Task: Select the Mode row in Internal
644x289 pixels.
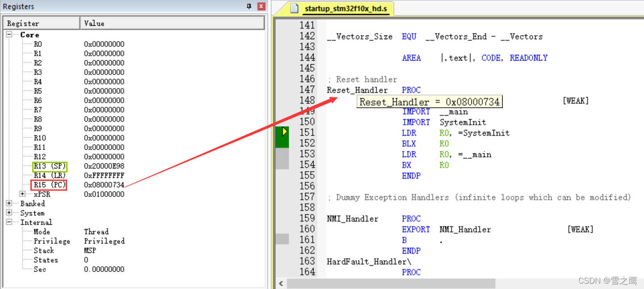Action: coord(134,231)
